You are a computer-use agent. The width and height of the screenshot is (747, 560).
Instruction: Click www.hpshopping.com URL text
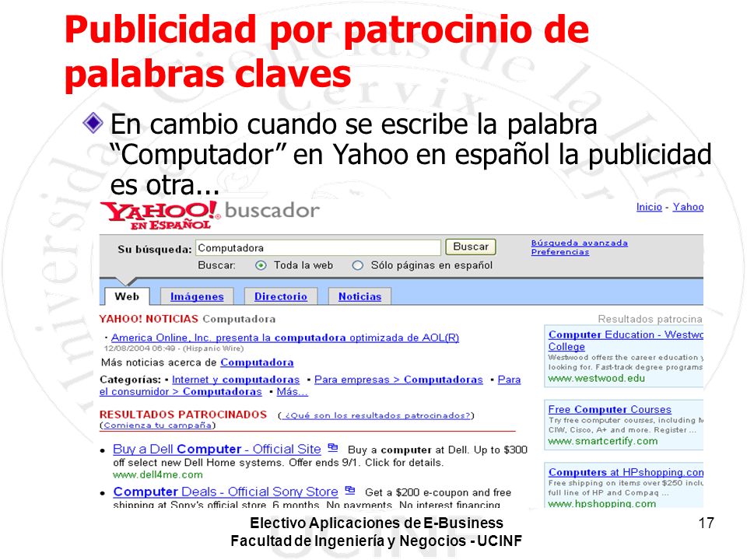pyautogui.click(x=601, y=503)
